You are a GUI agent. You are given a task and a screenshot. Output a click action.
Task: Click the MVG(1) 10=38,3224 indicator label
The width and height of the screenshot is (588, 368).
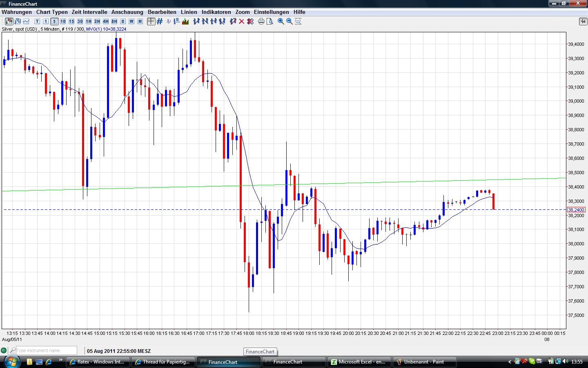pos(106,29)
